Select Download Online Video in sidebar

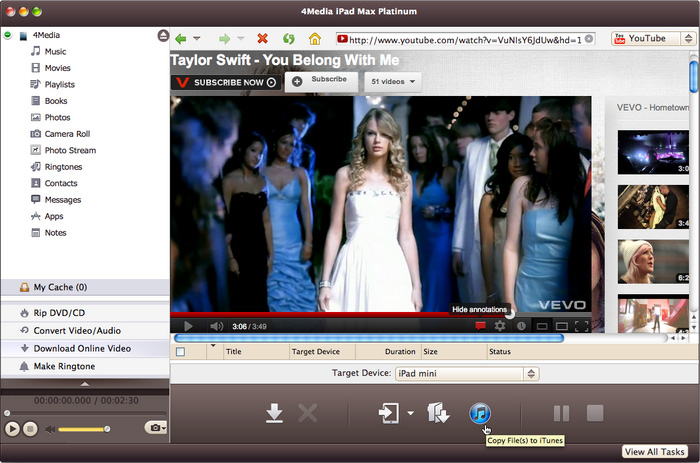tap(82, 348)
